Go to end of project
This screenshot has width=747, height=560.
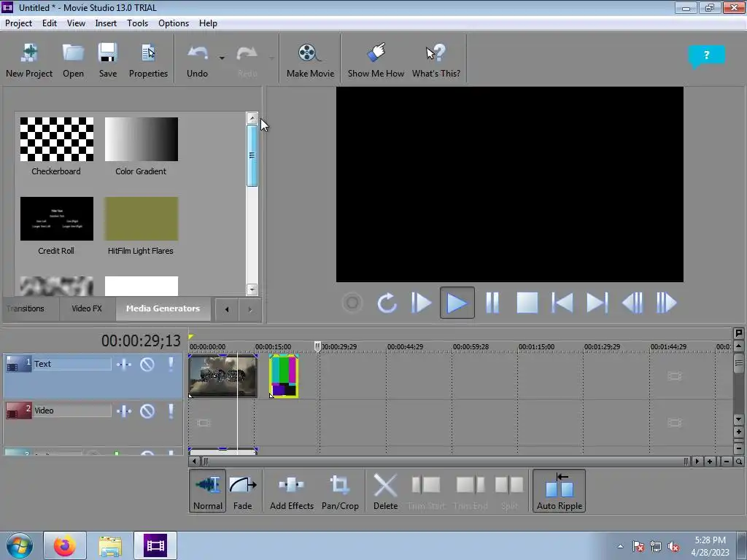(x=597, y=303)
